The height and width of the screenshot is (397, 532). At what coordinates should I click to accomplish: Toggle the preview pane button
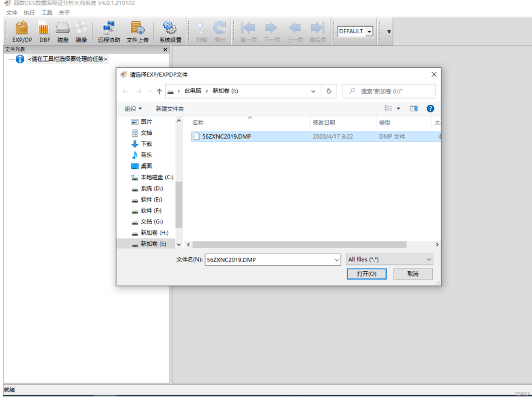(x=414, y=108)
